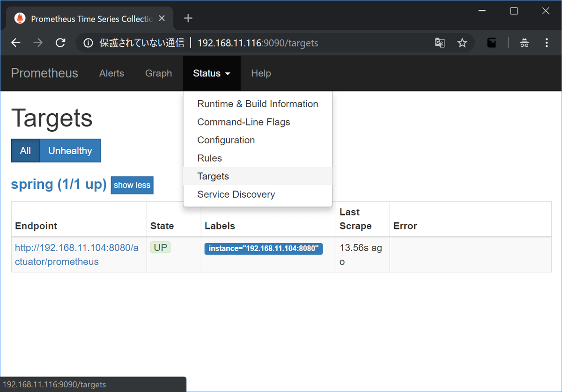Select Configuration in the dropdown

226,140
